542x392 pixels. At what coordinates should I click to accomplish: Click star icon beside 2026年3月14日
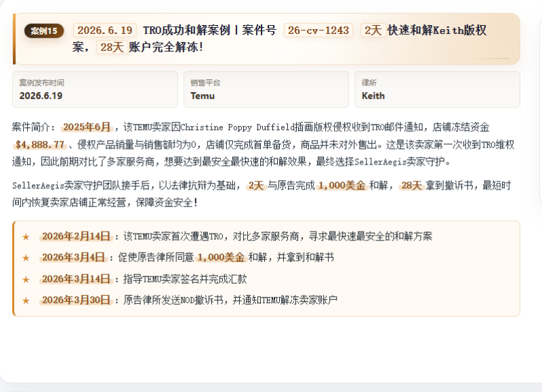tap(26, 280)
